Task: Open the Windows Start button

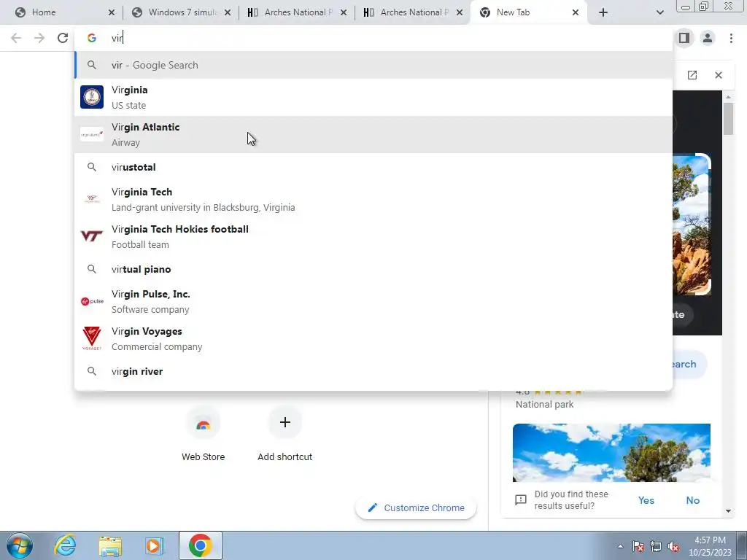Action: tap(20, 545)
